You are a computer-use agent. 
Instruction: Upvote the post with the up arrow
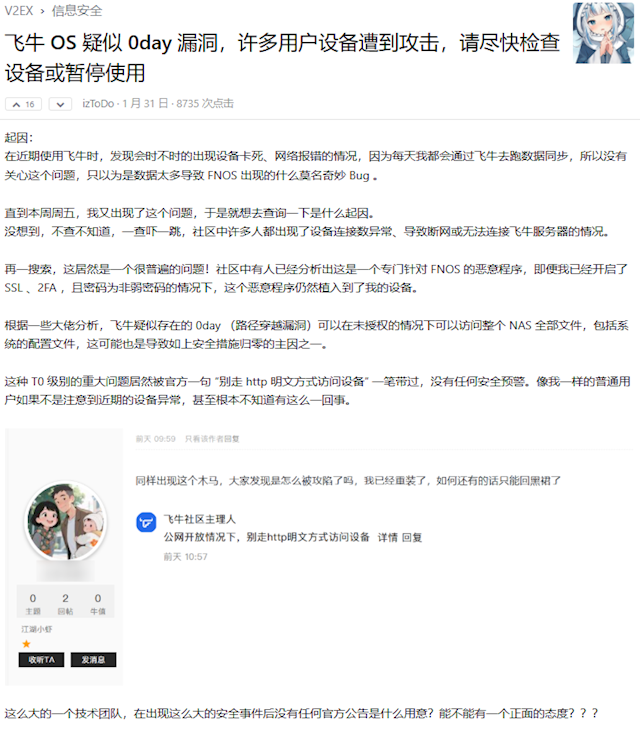pyautogui.click(x=23, y=104)
